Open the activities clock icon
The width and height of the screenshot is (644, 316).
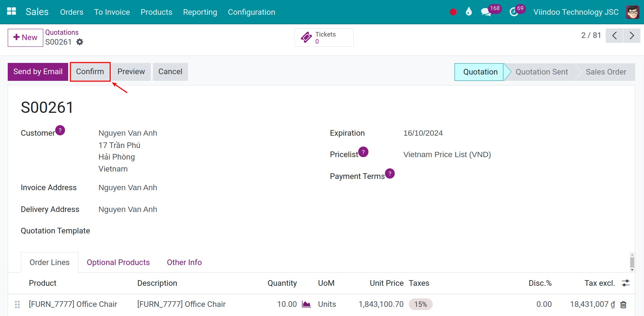(x=514, y=12)
